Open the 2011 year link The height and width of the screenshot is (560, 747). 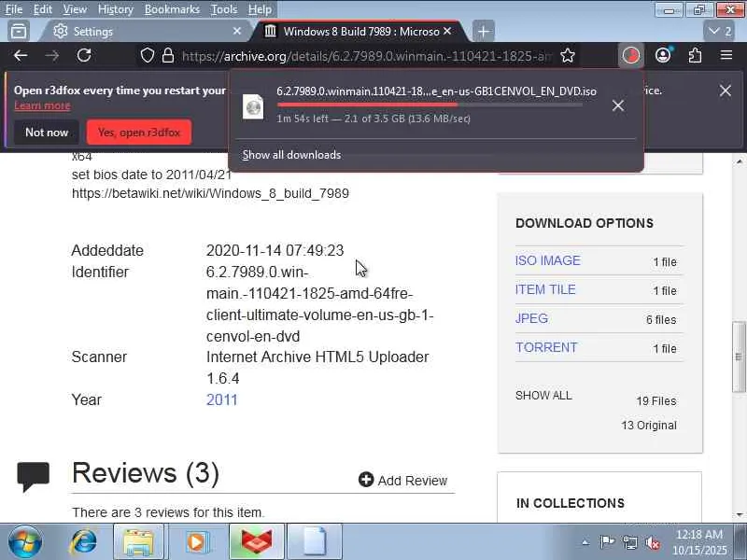(x=221, y=399)
